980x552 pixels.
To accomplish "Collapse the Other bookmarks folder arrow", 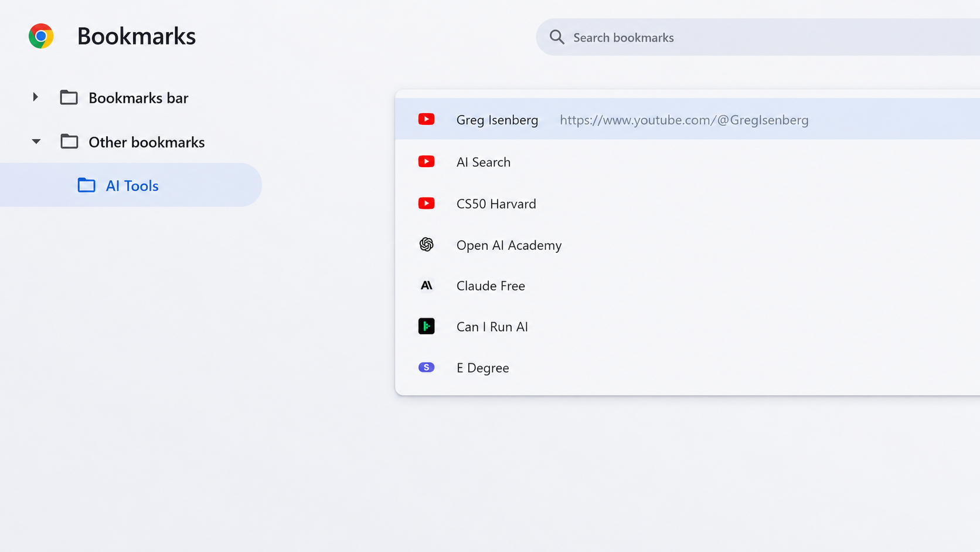I will 36,142.
